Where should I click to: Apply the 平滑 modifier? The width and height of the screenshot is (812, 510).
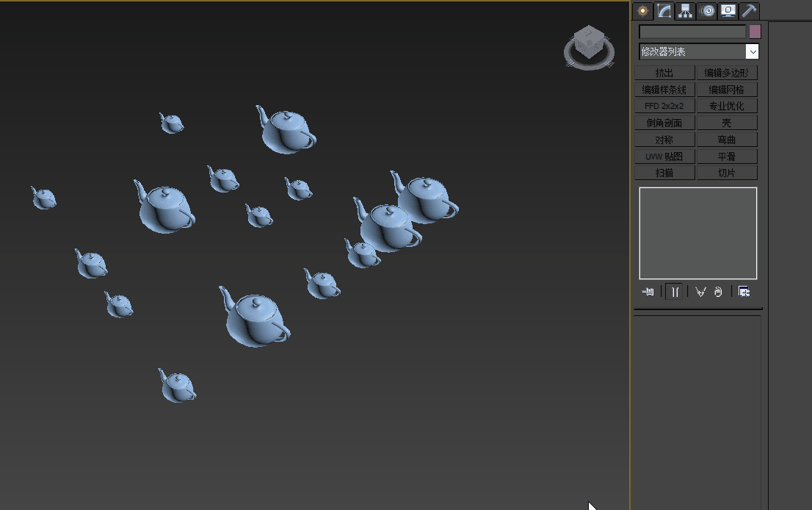coord(727,157)
